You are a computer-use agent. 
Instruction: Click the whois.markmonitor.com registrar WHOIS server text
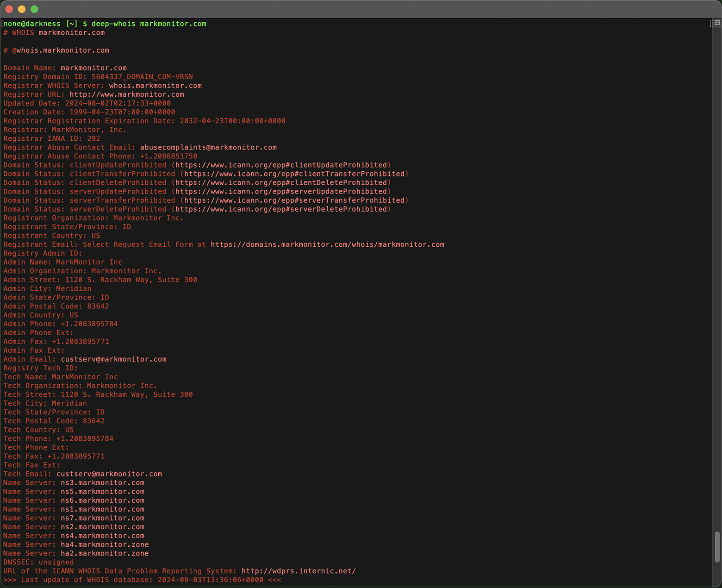155,85
